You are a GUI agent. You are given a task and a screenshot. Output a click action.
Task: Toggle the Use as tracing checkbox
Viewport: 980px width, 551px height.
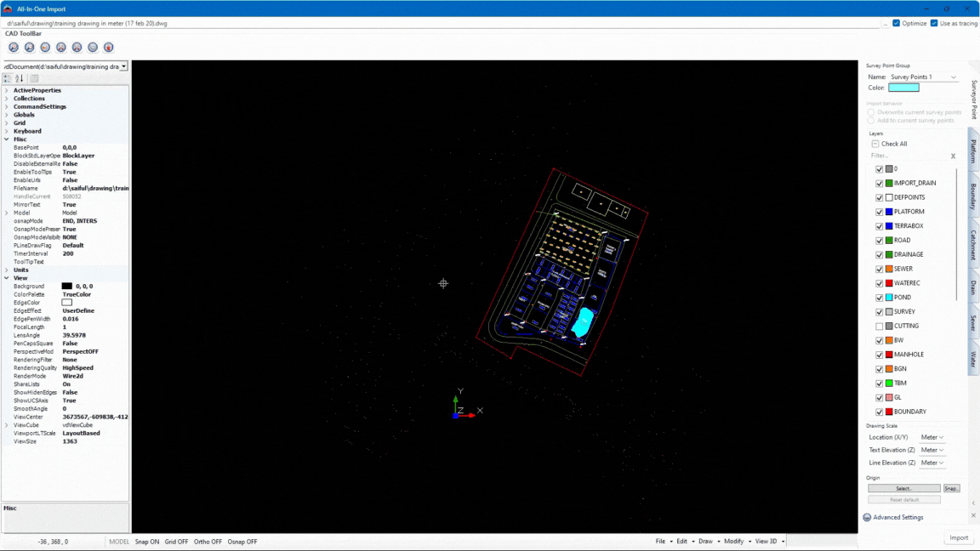tap(934, 23)
